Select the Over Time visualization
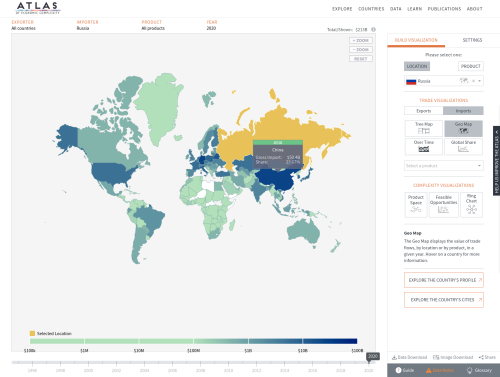Screen dimensions: 500x377 [x=424, y=147]
